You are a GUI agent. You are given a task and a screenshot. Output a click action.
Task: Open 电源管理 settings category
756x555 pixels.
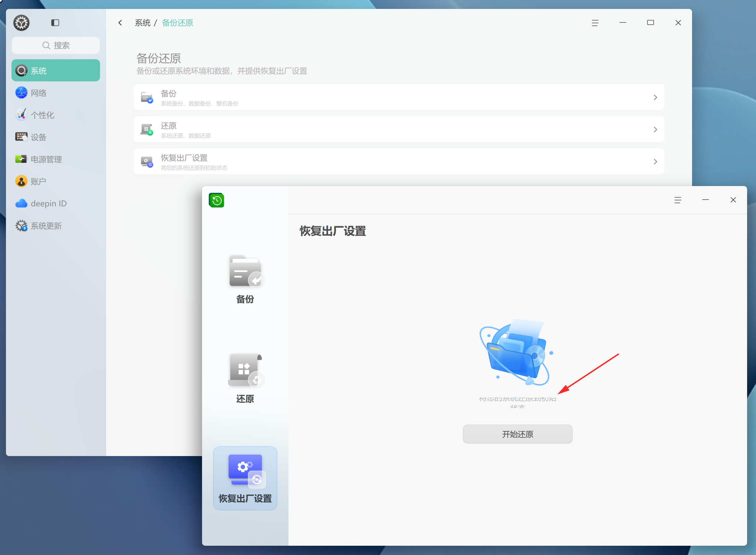(x=56, y=159)
